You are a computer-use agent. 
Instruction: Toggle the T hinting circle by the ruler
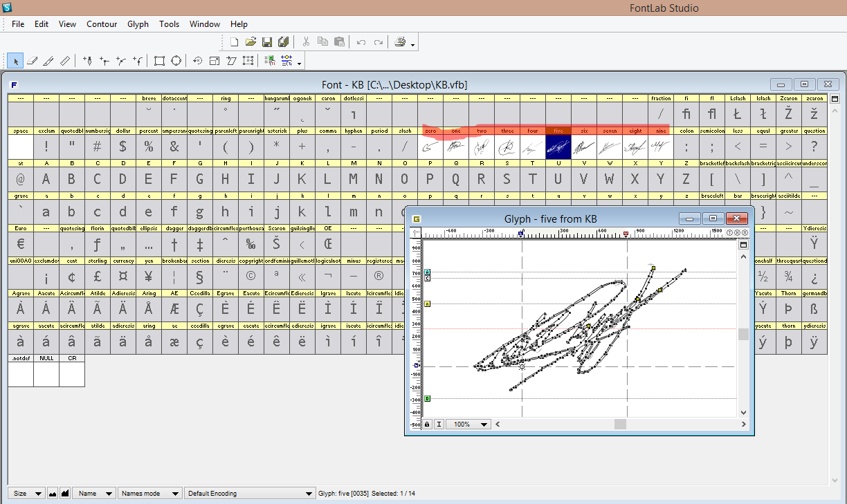point(731,233)
